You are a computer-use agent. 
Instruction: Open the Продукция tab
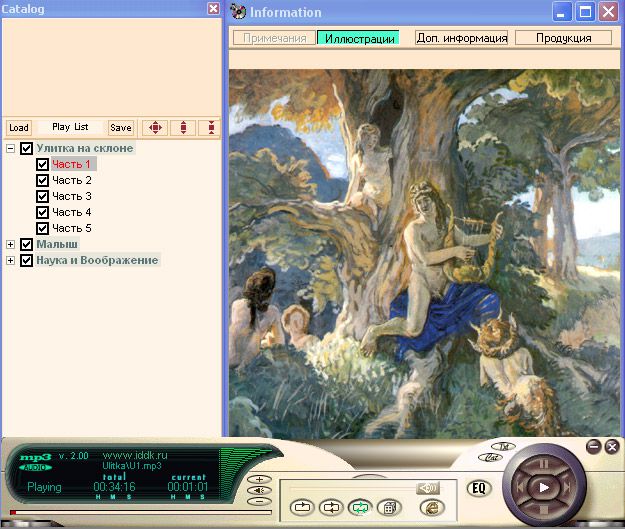point(565,38)
